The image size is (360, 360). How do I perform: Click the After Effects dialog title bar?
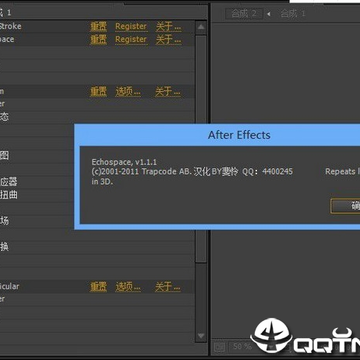pyautogui.click(x=217, y=135)
